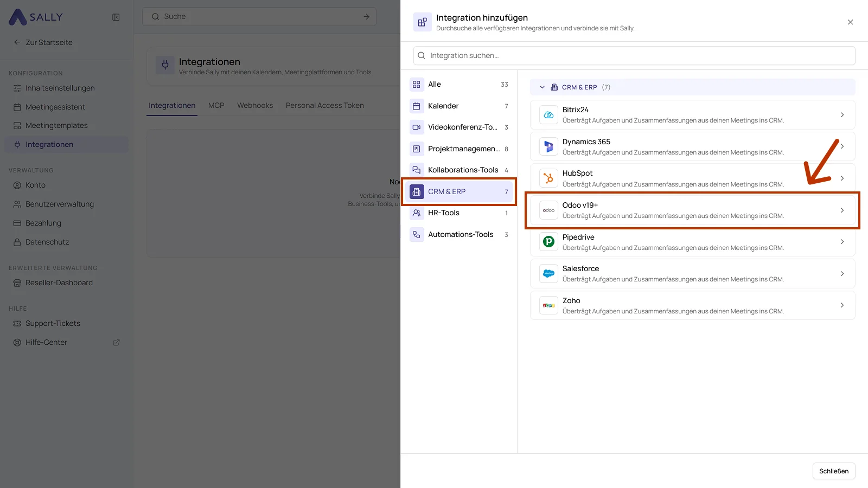Screen dimensions: 868x488
Task: Click the Sally logo
Action: click(36, 17)
